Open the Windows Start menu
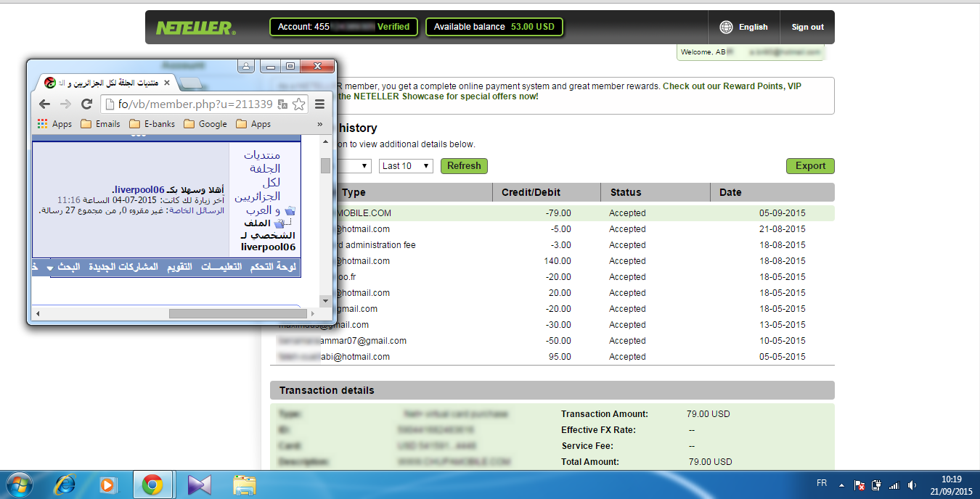Image resolution: width=980 pixels, height=499 pixels. point(19,484)
